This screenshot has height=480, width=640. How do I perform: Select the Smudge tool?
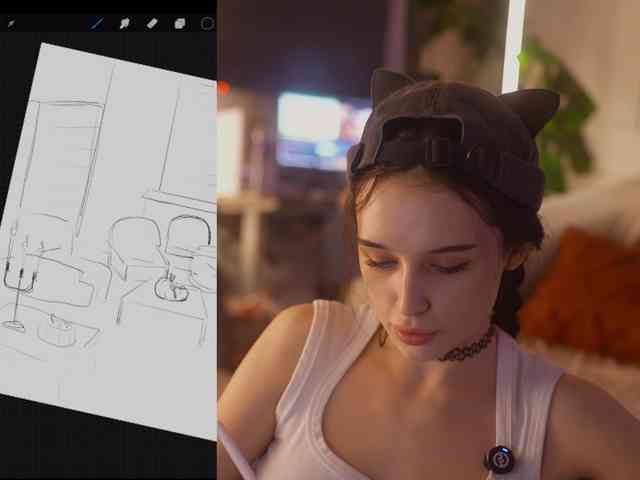pos(124,24)
